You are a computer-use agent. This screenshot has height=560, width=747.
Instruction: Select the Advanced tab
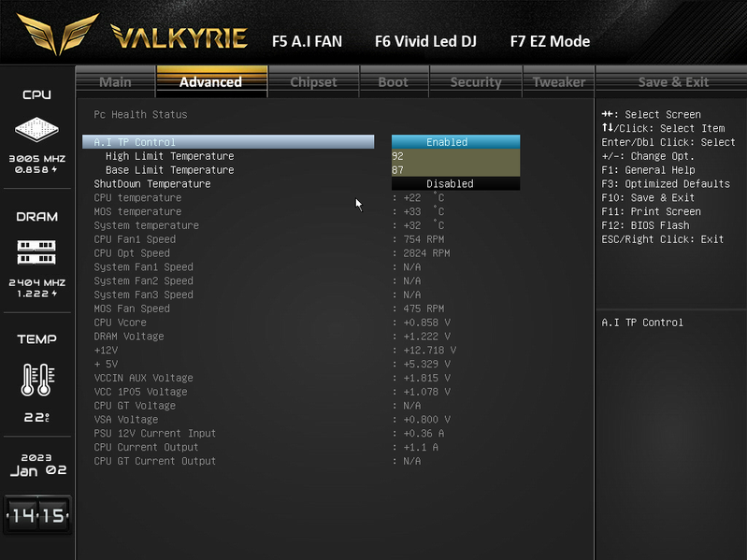[212, 82]
